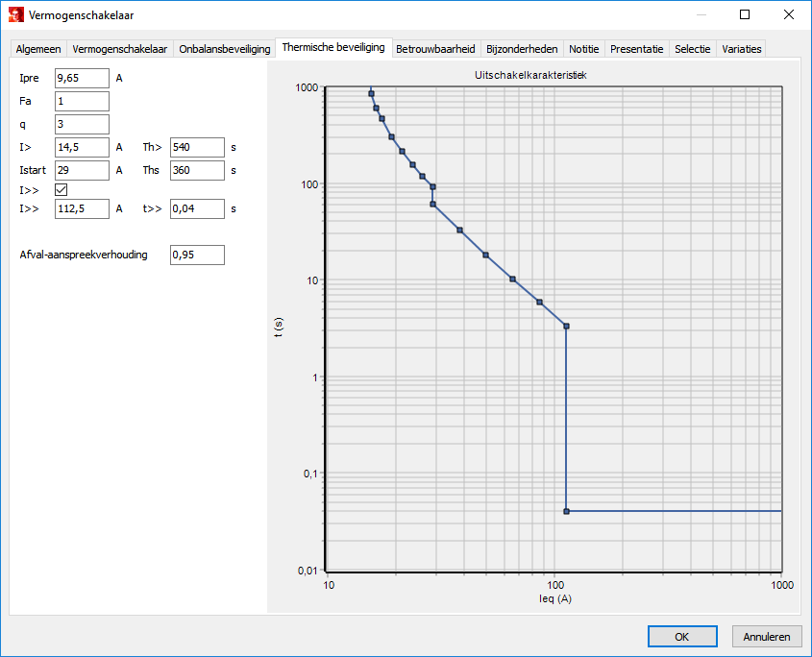812x657 pixels.
Task: Toggle the I>> checkbox
Action: pos(62,190)
